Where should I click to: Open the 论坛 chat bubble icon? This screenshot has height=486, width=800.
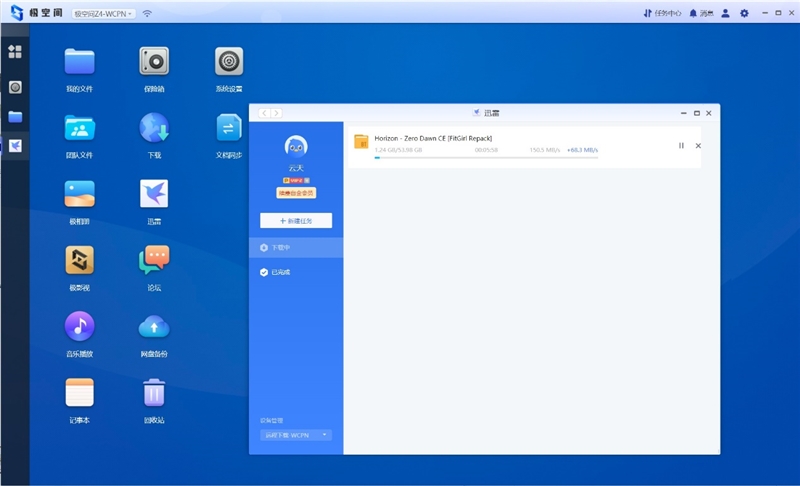point(154,260)
